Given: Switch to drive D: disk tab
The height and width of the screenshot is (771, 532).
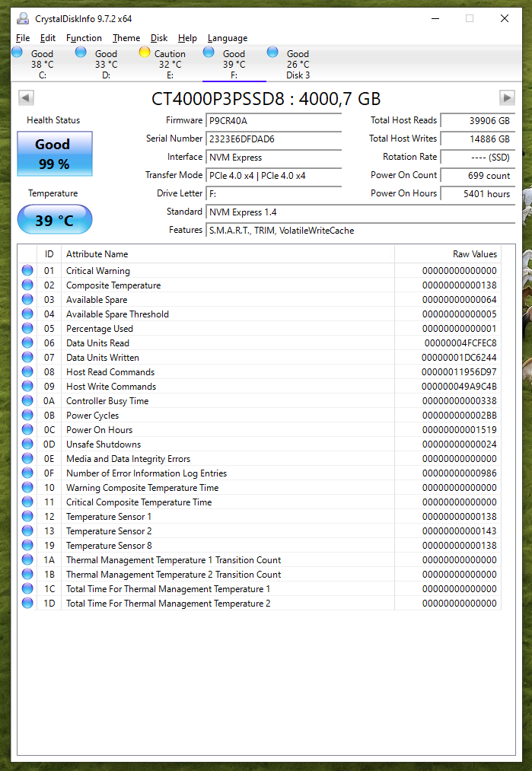Looking at the screenshot, I should point(107,64).
